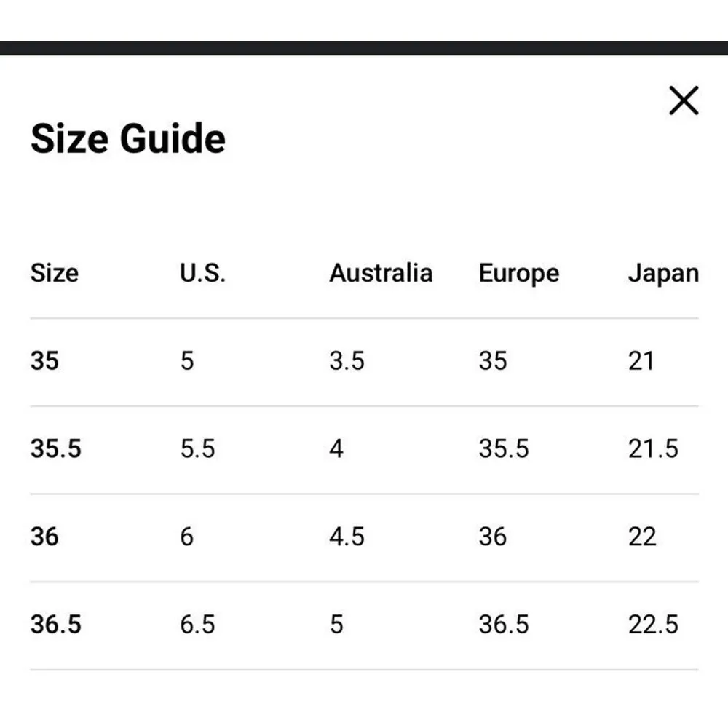Select the size 35 row label
Viewport: 728px width, 728px height.
(x=44, y=360)
